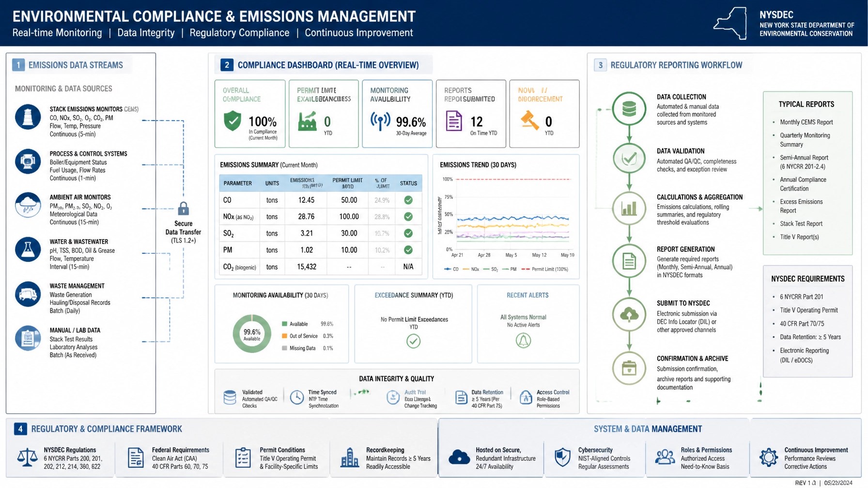Click '6 NYCRR Part 201' under NYSDEC Requirements
The image size is (868, 488).
coord(801,297)
